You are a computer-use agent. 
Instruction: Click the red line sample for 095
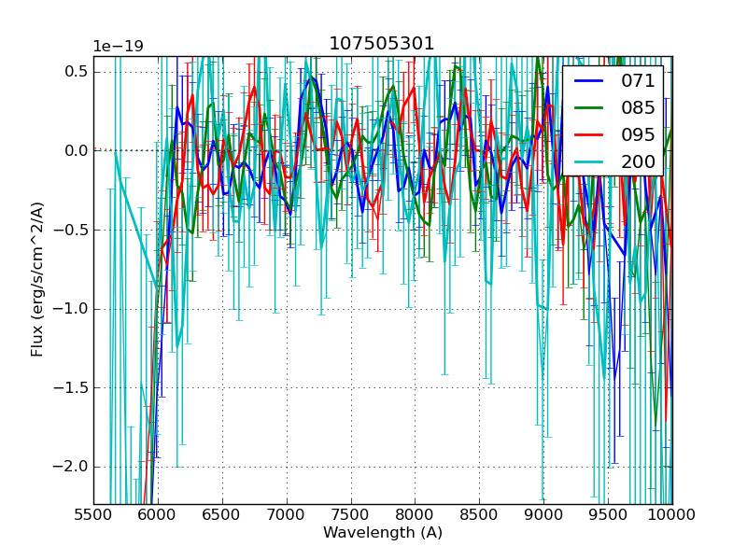(589, 134)
